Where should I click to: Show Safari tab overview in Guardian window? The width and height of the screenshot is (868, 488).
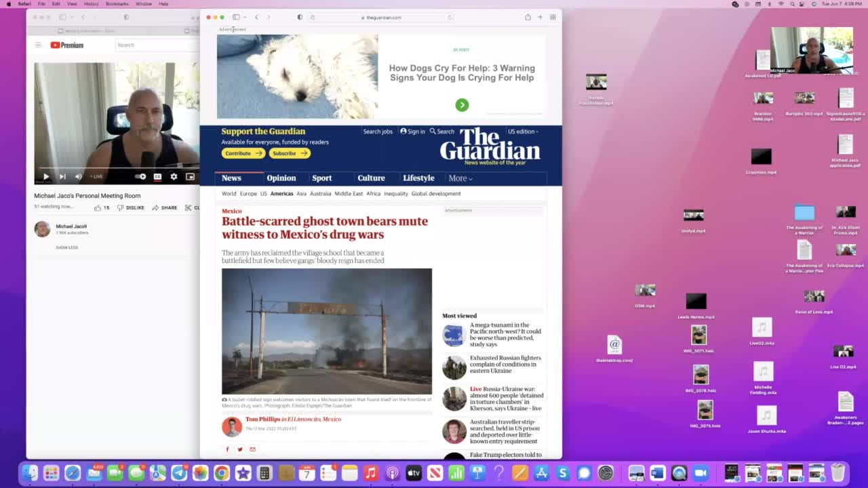(553, 17)
